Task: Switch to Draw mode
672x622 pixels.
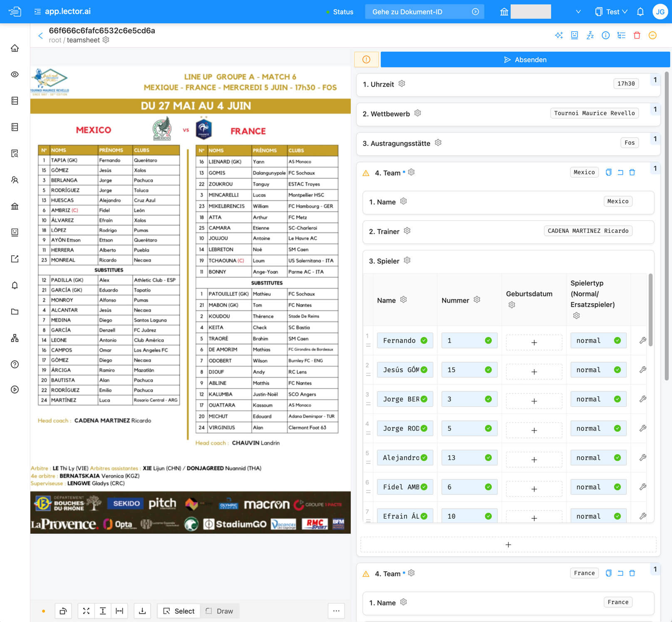Action: [219, 611]
